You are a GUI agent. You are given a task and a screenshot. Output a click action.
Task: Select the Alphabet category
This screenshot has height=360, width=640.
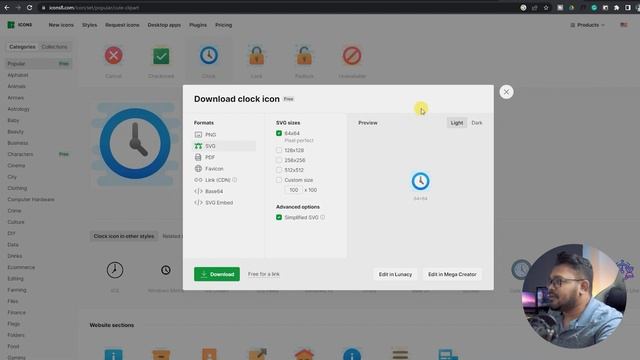pyautogui.click(x=18, y=75)
